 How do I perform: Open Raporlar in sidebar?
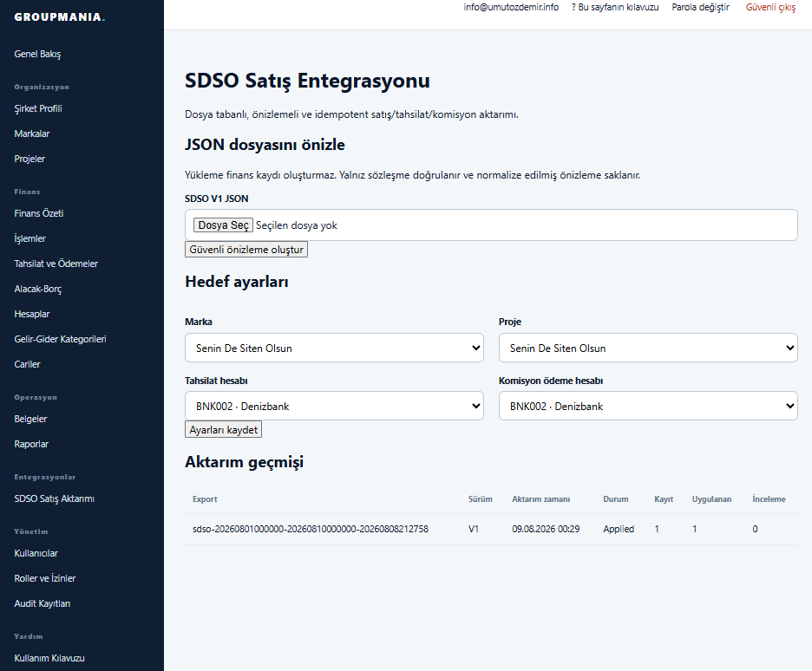pyautogui.click(x=31, y=444)
